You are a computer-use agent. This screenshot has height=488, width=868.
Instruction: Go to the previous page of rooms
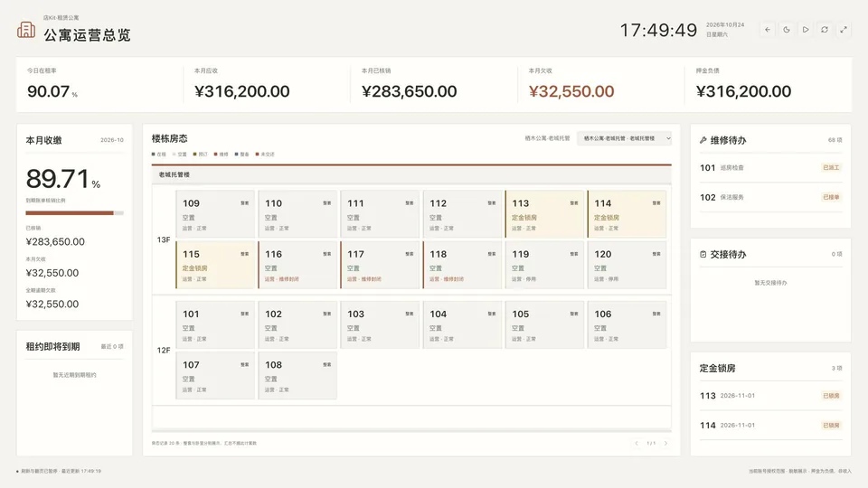point(637,443)
